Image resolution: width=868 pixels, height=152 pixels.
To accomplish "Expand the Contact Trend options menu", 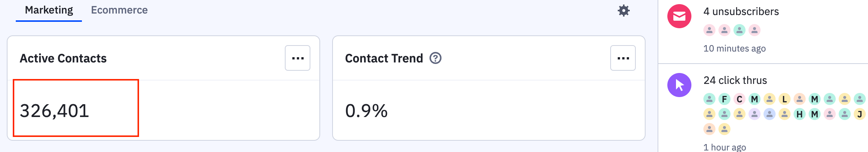I will (x=623, y=58).
